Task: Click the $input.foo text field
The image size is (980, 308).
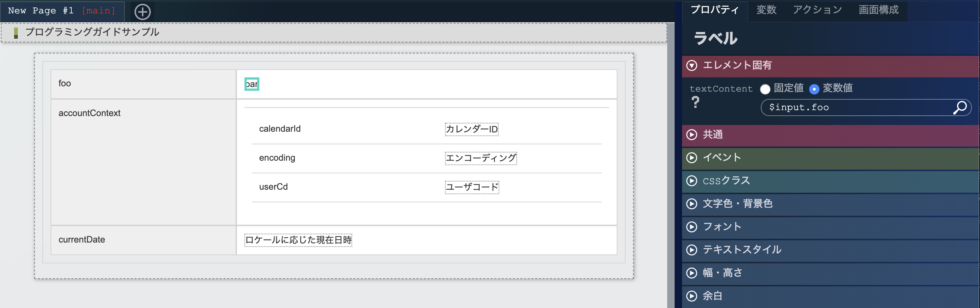Action: (856, 108)
